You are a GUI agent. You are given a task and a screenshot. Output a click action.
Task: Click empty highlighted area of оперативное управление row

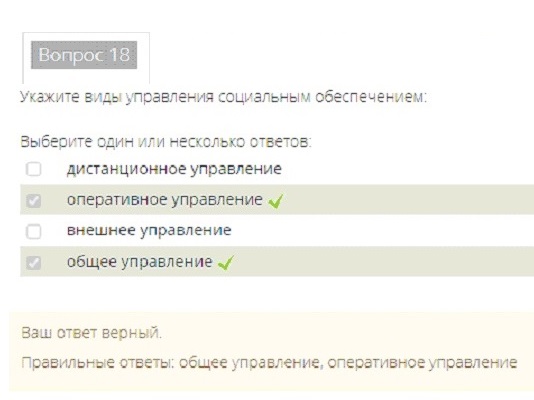pos(409,200)
